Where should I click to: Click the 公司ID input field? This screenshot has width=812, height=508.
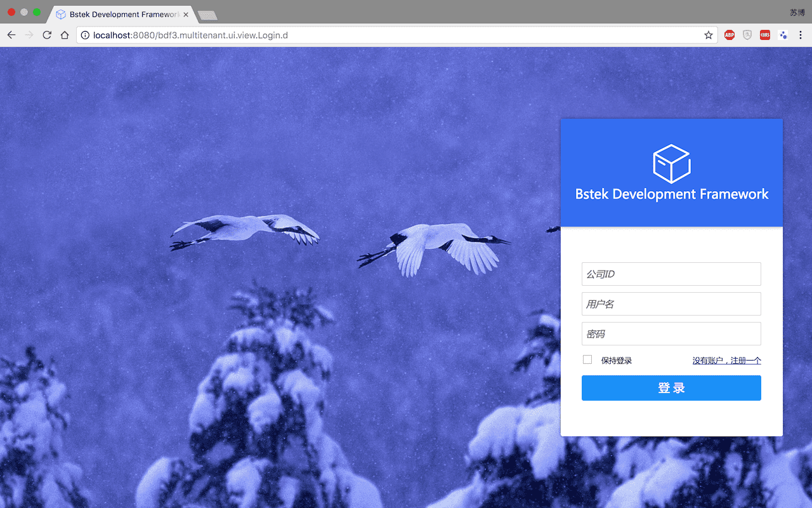coord(671,274)
